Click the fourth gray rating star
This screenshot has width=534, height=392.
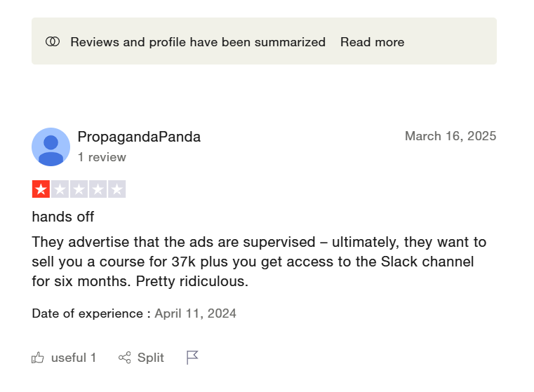tap(98, 189)
